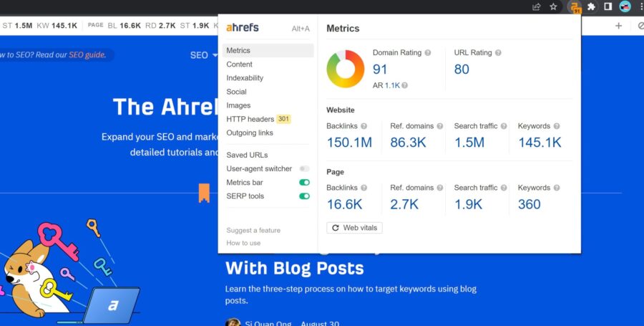Bookmark this page with the star icon
The width and height of the screenshot is (644, 326).
tap(553, 6)
